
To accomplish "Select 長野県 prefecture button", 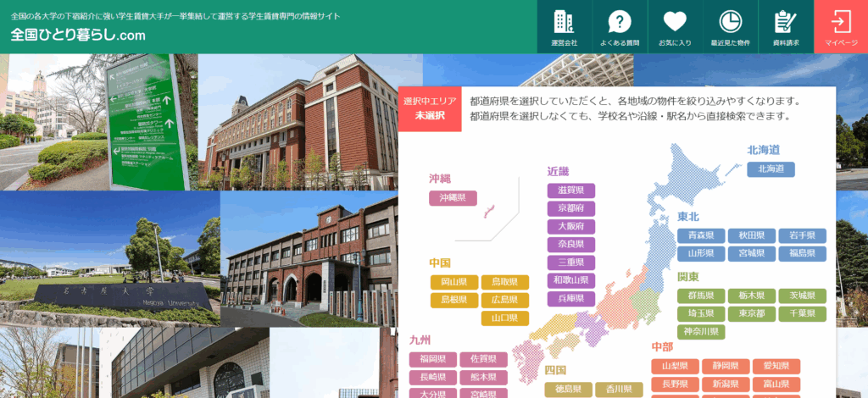I will click(676, 384).
